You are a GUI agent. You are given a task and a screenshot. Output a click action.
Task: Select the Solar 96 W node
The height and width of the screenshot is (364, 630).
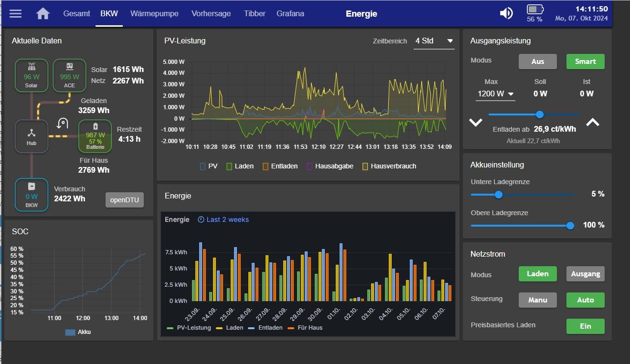coord(32,75)
